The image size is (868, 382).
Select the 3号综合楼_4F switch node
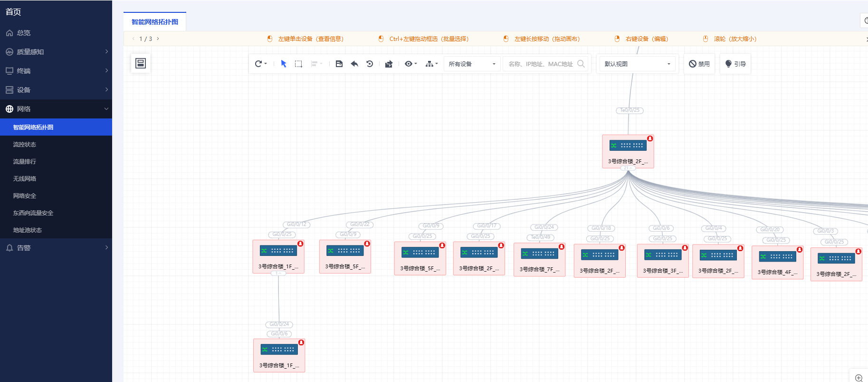[778, 263]
